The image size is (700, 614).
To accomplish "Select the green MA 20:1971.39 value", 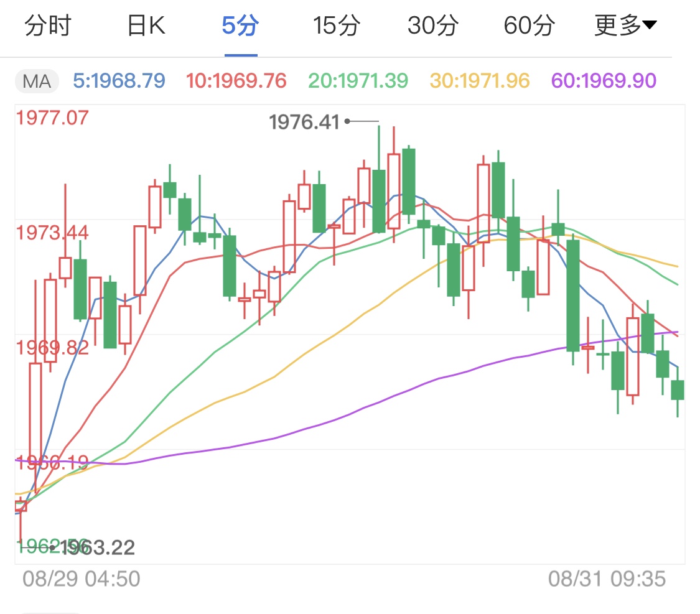I will (358, 81).
